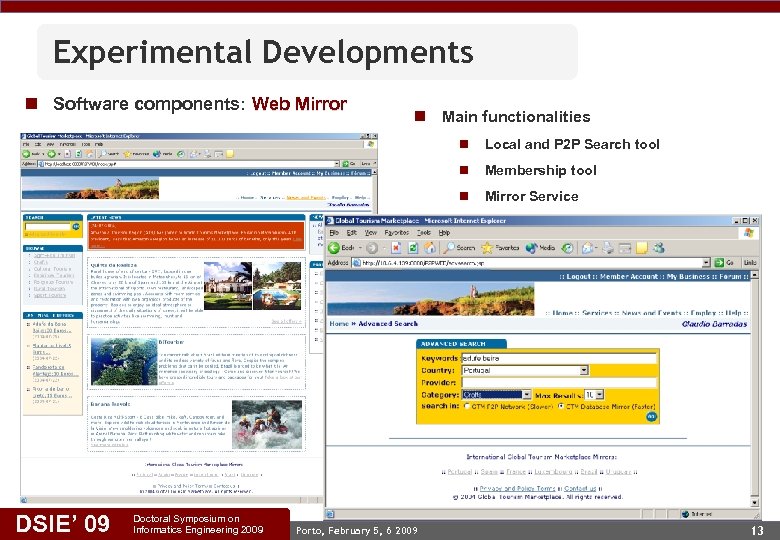Click the yellow Discuss note icon in front IE

click(x=642, y=248)
